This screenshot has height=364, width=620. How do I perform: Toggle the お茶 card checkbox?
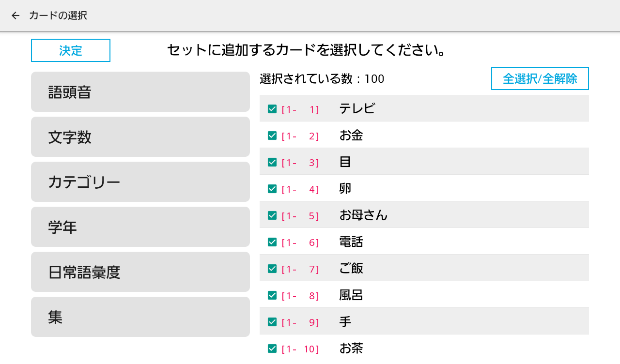coord(272,349)
